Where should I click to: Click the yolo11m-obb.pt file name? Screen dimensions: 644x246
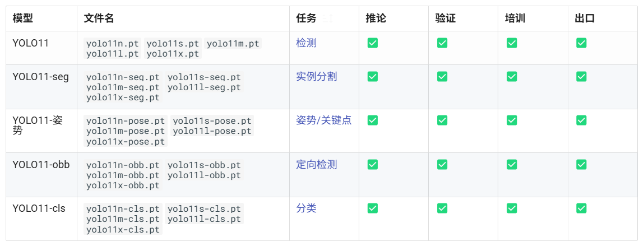coord(123,175)
